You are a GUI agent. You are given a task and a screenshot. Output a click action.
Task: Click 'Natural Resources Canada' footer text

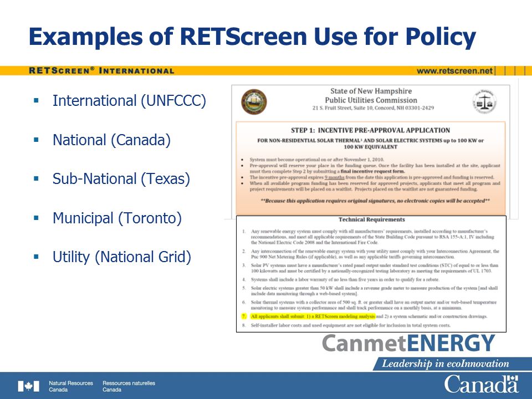coord(70,386)
